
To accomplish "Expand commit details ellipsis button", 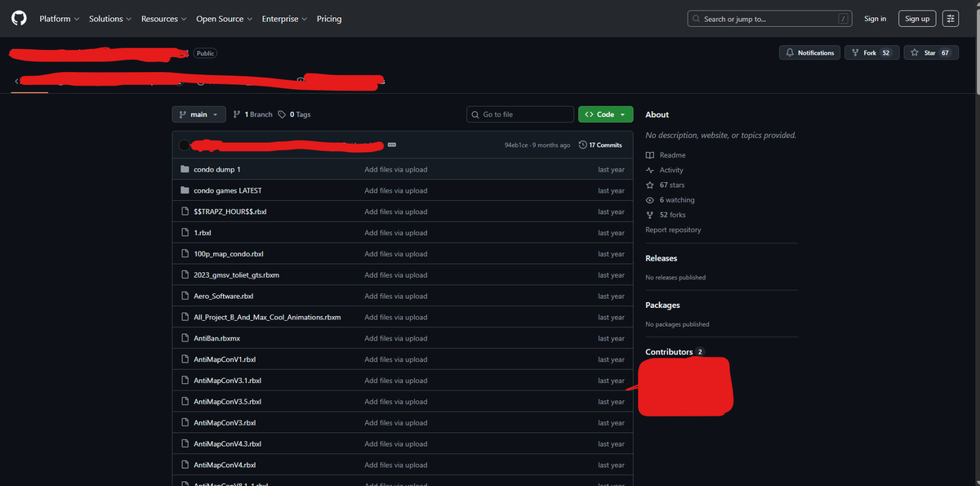I will [x=392, y=145].
